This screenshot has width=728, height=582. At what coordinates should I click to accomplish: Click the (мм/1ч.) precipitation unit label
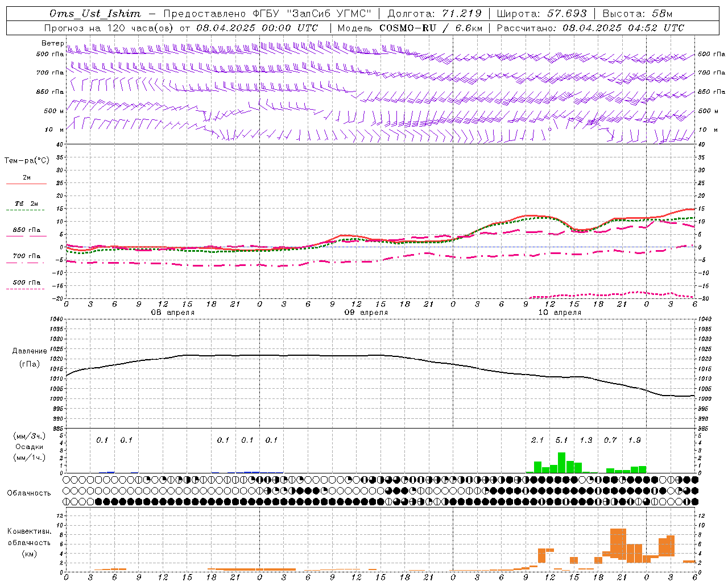coord(30,458)
